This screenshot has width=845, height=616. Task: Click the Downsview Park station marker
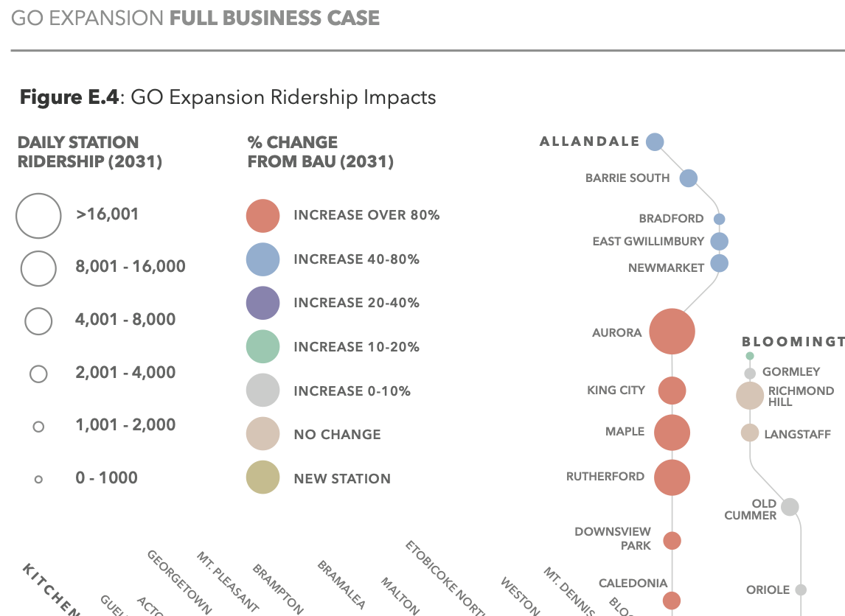coord(672,541)
